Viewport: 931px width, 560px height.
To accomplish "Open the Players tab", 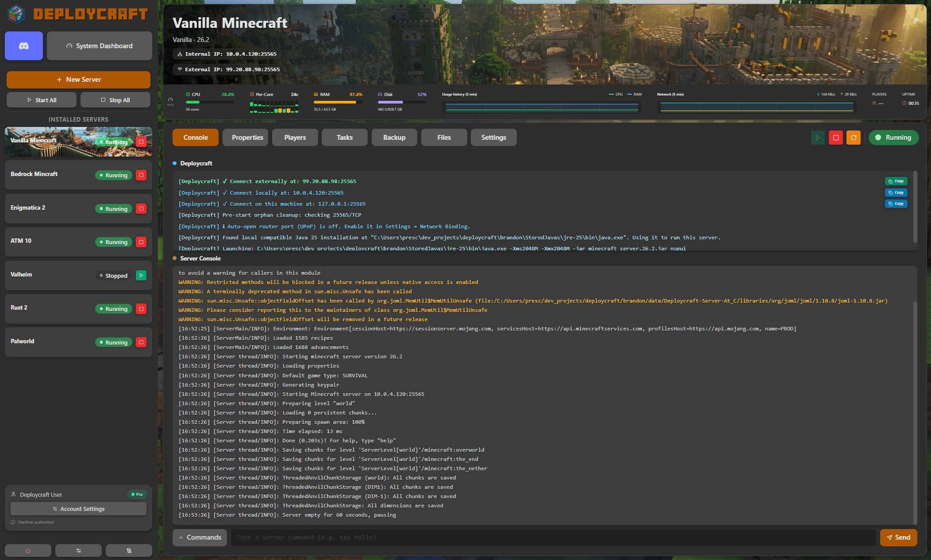I will pos(295,137).
